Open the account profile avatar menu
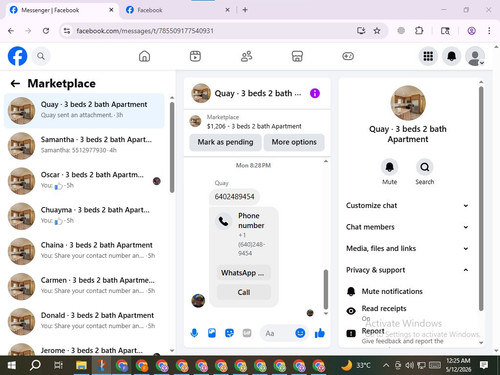 [x=475, y=56]
